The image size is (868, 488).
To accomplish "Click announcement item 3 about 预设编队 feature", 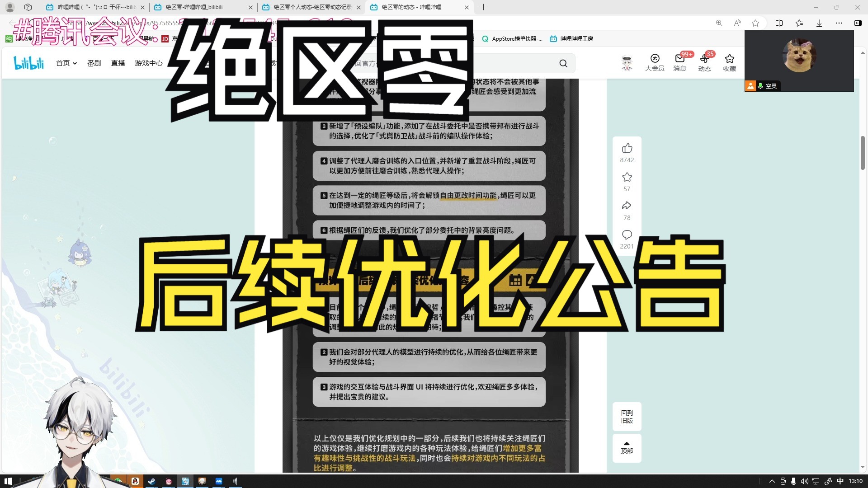I will click(x=429, y=131).
